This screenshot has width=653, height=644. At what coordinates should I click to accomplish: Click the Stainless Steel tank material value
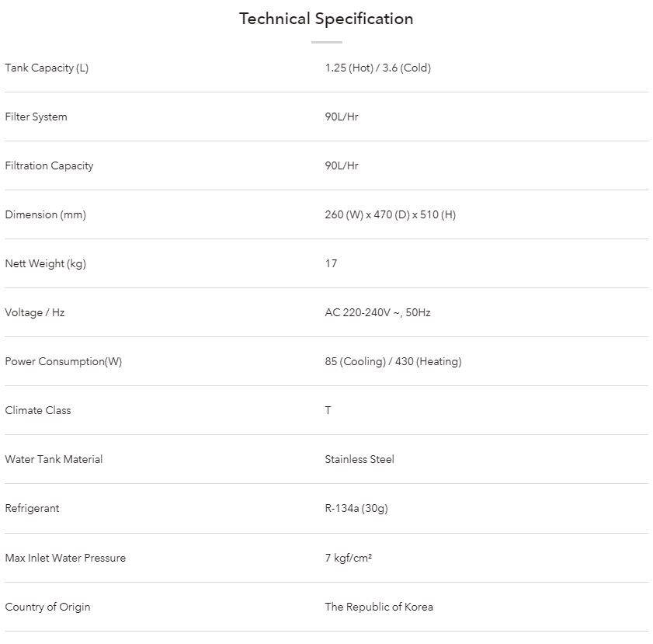pyautogui.click(x=359, y=459)
